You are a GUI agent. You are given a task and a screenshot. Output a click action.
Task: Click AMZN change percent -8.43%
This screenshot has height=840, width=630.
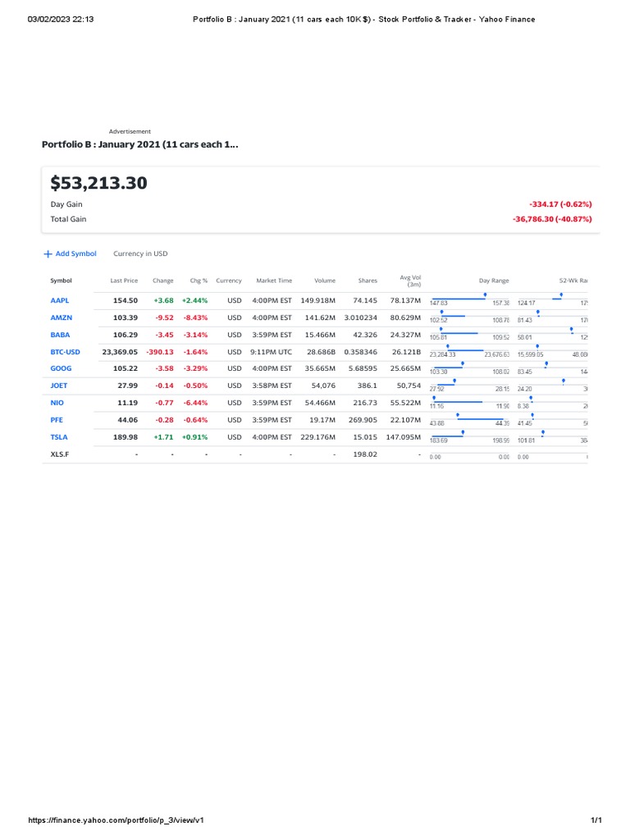[195, 317]
